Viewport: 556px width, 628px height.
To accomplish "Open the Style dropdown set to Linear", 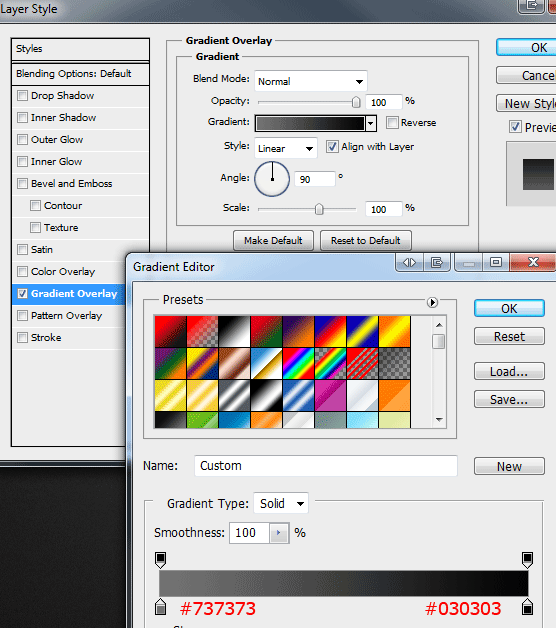I will pos(286,148).
